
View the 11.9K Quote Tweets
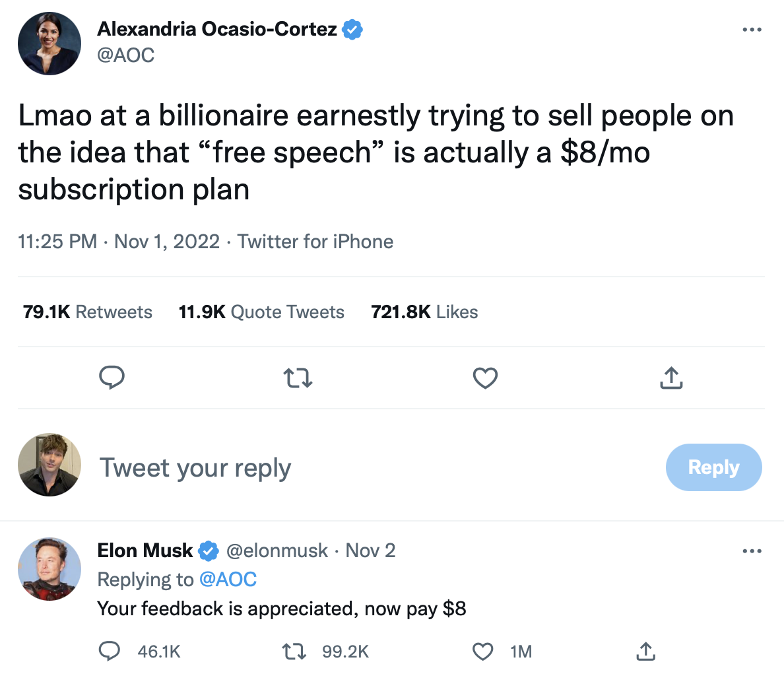pos(261,312)
